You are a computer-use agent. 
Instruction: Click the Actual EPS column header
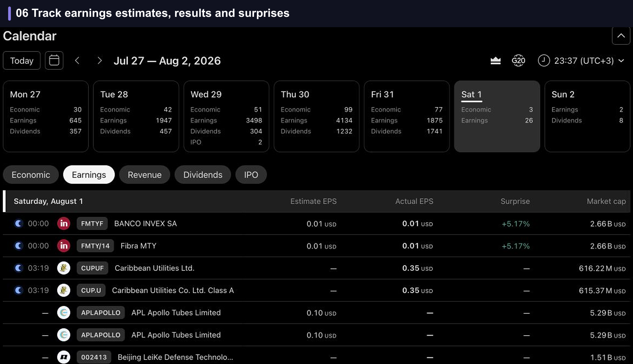414,201
